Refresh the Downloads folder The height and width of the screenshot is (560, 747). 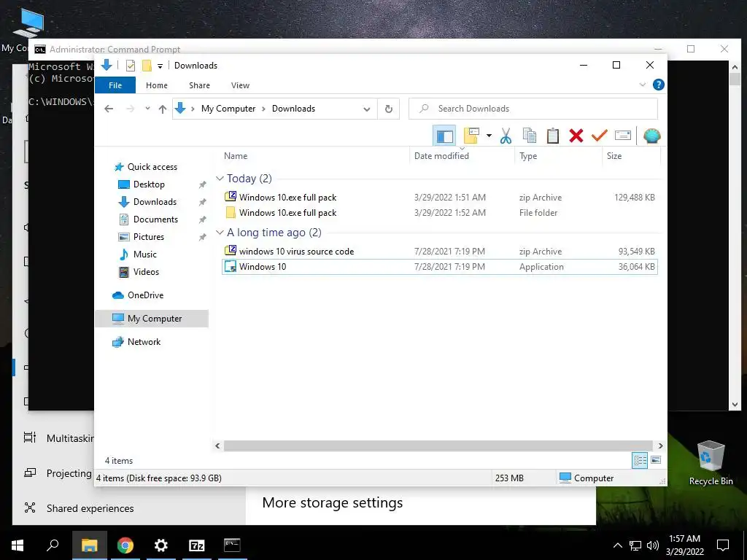[x=389, y=109]
